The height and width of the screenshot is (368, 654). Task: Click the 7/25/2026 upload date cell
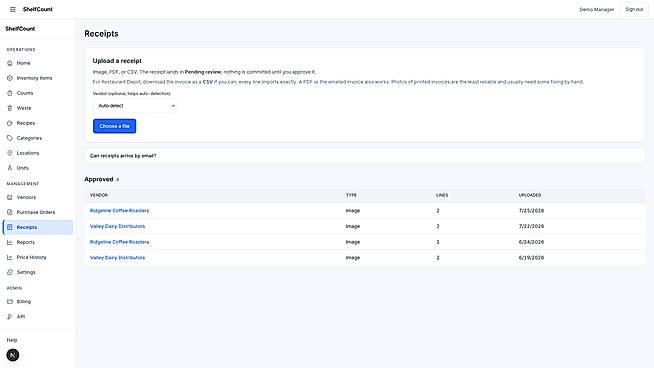pyautogui.click(x=531, y=211)
